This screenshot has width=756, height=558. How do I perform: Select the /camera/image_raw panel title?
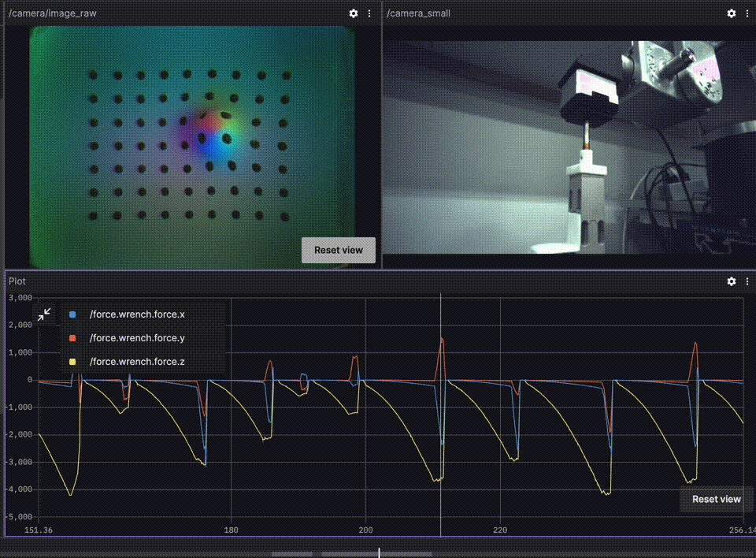(53, 13)
